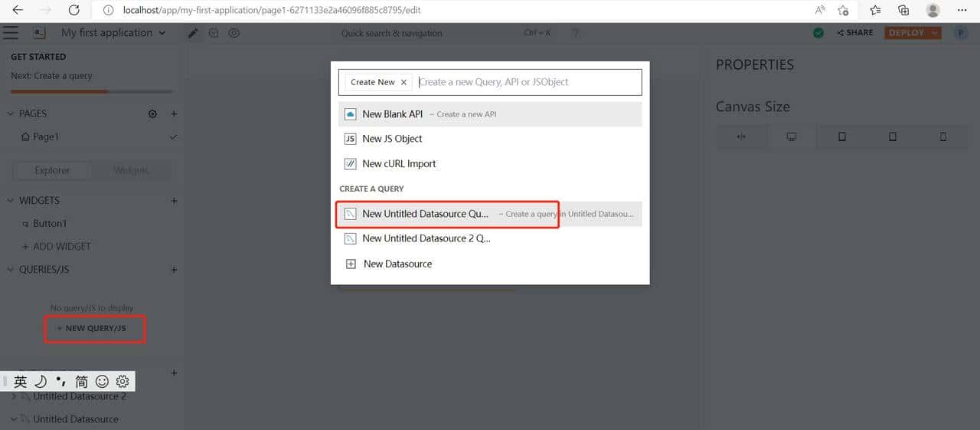
Task: Select New Datasource from the list
Action: coord(397,264)
